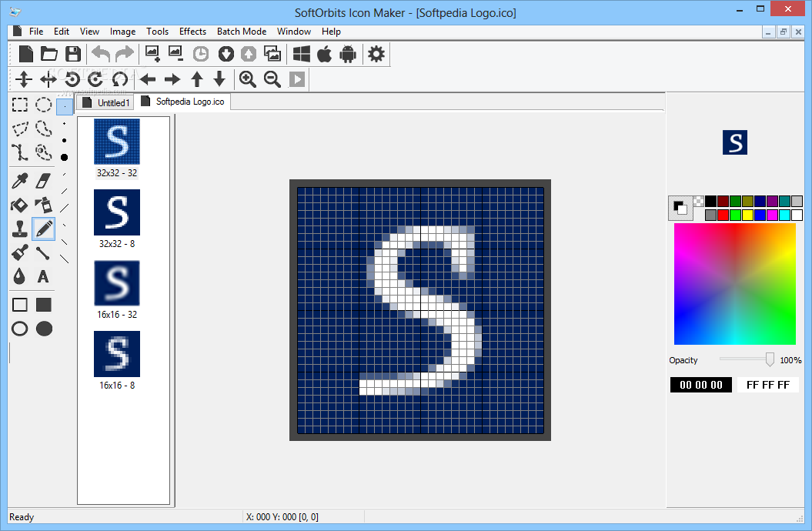This screenshot has width=812, height=531.
Task: Select the Pencil tool
Action: coord(44,229)
